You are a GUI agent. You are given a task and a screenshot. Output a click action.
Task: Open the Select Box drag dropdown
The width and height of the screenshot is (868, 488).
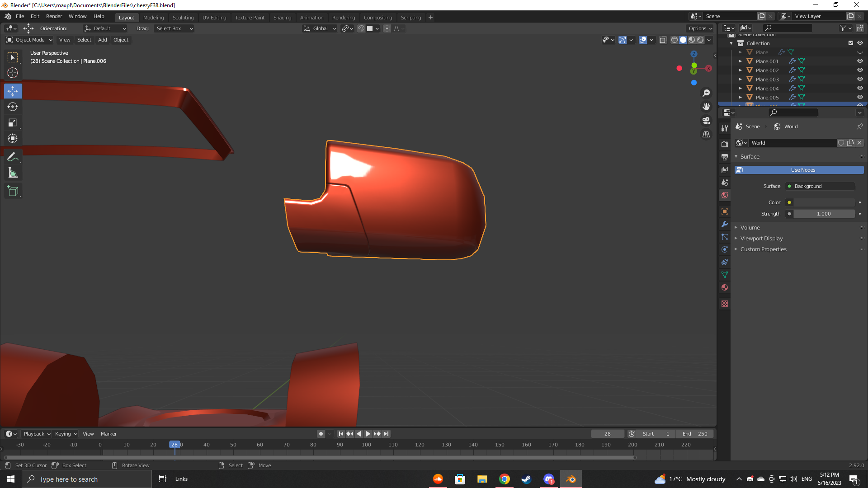(x=174, y=28)
